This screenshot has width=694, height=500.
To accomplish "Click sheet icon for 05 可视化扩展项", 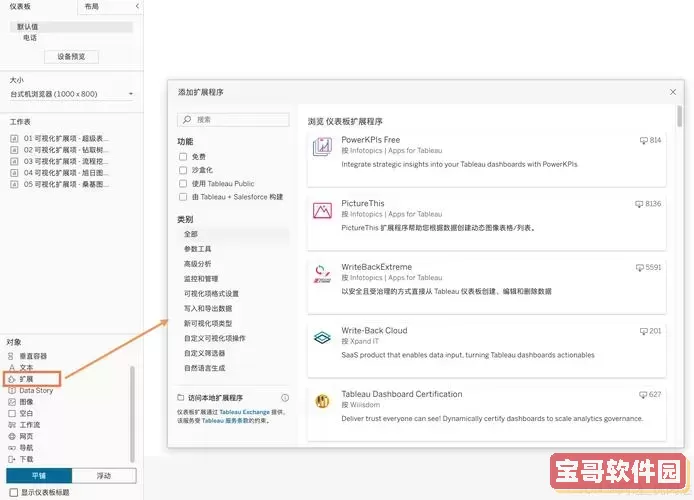I will pos(14,184).
